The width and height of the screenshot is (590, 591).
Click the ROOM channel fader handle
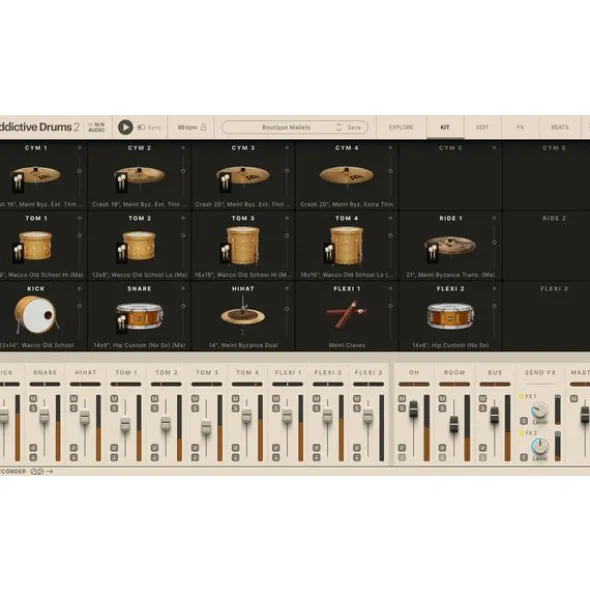pyautogui.click(x=454, y=424)
